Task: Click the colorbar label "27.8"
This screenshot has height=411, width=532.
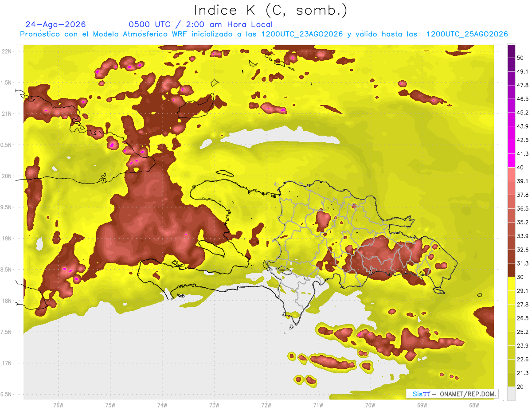Action: click(x=522, y=304)
